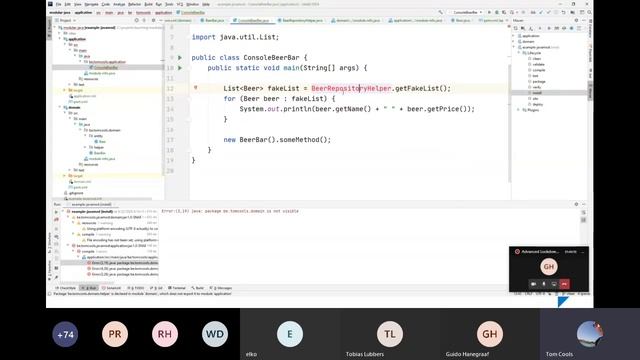Click run gutter arrow beside class ConsoleBeerBar
This screenshot has height=360, width=640.
180,58
